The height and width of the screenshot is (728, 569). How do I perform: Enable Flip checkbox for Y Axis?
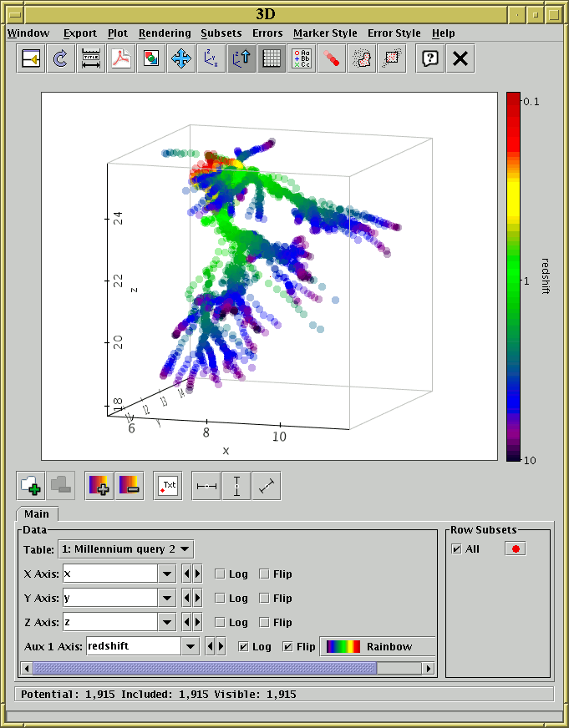point(264,599)
